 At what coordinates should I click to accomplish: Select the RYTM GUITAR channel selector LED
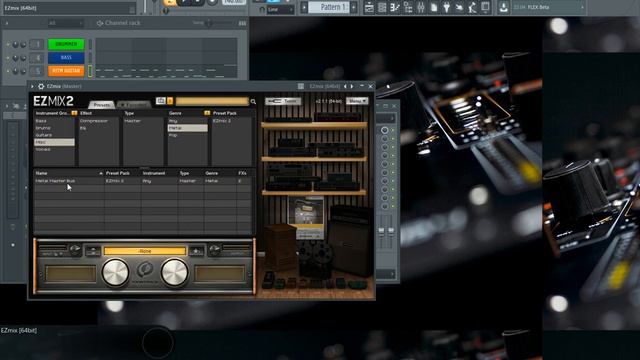(x=90, y=71)
